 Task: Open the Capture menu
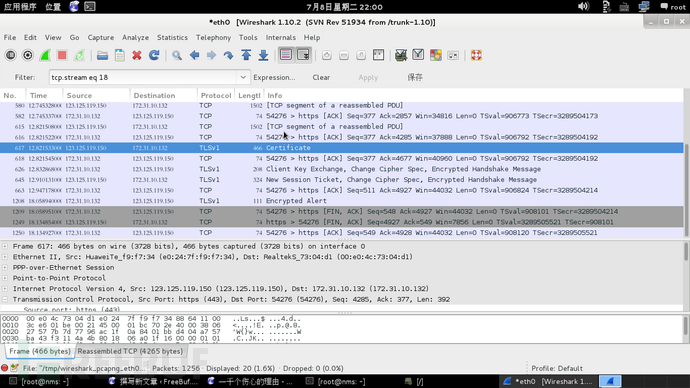pos(101,37)
